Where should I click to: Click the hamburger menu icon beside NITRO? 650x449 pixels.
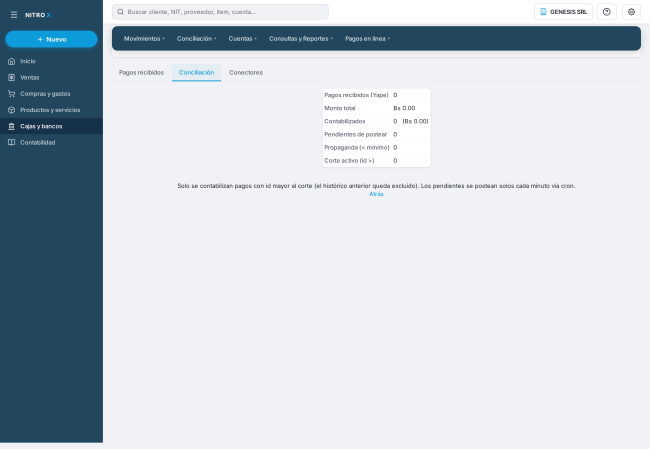[x=14, y=15]
